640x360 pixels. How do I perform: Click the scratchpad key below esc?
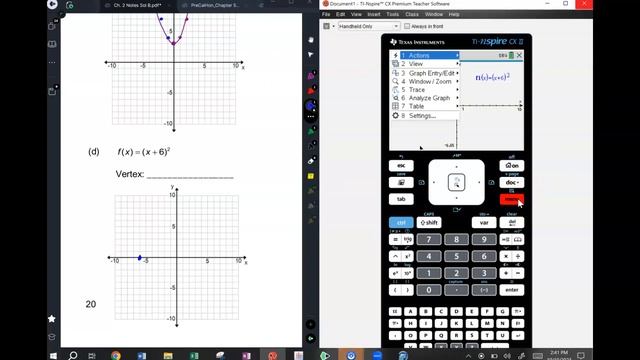click(401, 182)
